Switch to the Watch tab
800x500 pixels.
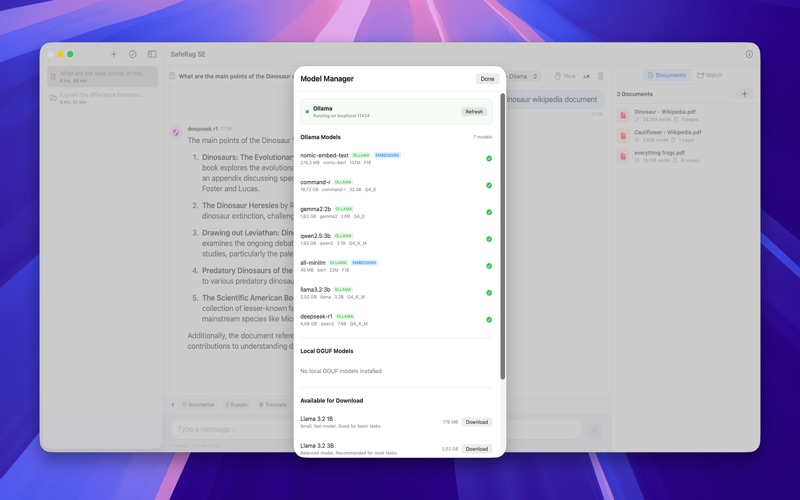click(x=710, y=75)
